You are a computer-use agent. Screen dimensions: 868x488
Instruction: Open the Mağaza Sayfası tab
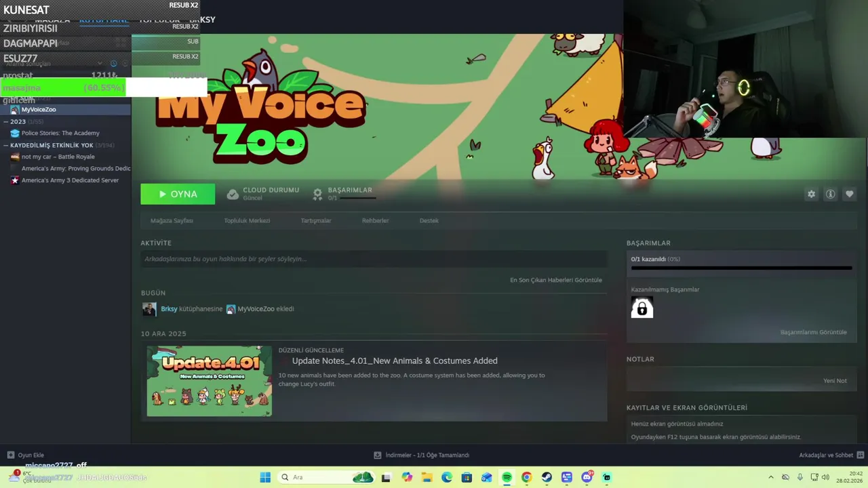pos(172,220)
